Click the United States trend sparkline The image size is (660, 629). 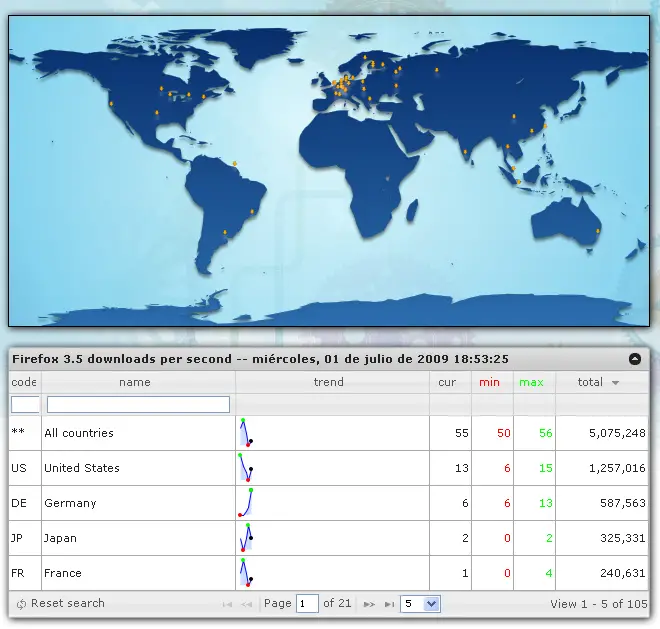tap(245, 468)
